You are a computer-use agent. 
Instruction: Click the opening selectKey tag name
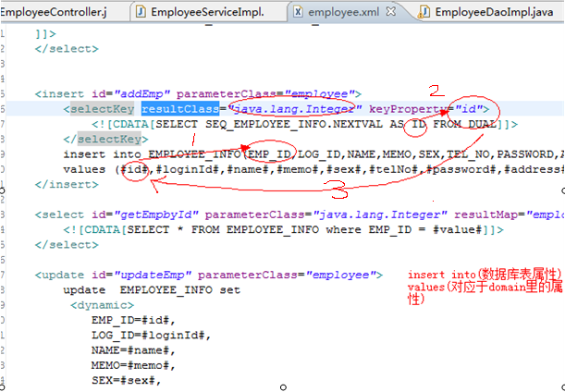coord(103,109)
